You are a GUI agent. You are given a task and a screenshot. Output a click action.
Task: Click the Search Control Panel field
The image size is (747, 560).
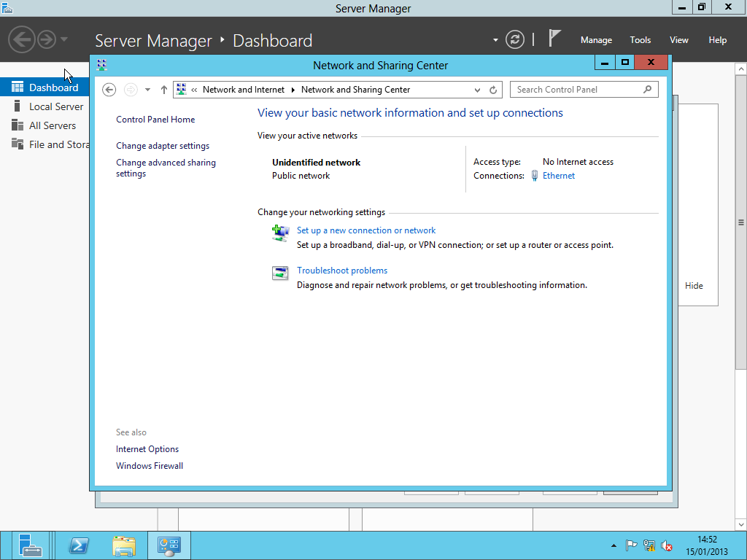tap(576, 90)
